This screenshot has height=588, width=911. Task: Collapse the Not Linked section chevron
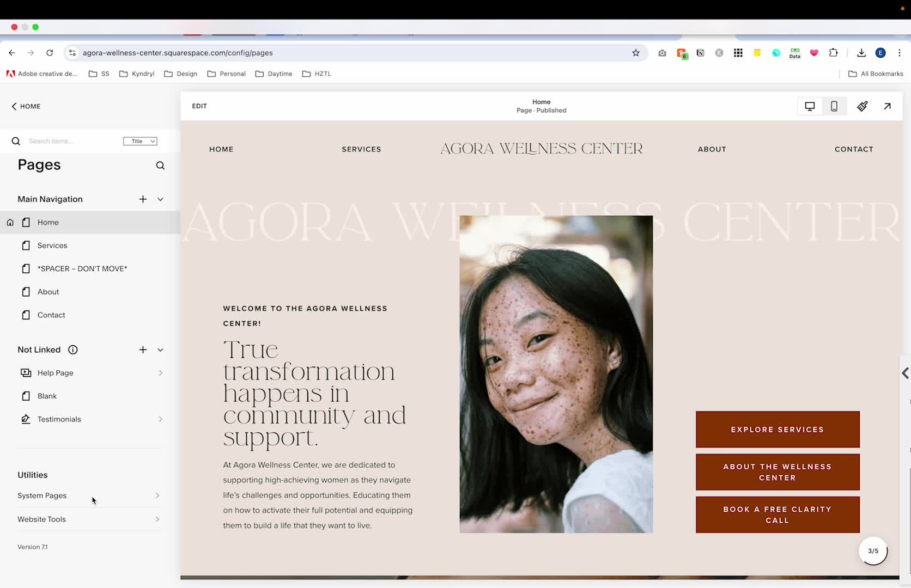160,350
